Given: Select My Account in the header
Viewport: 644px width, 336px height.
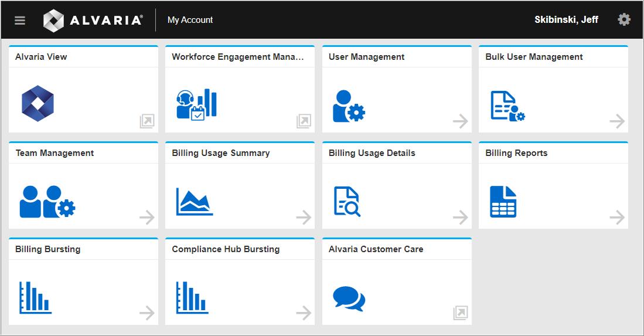Looking at the screenshot, I should (190, 20).
